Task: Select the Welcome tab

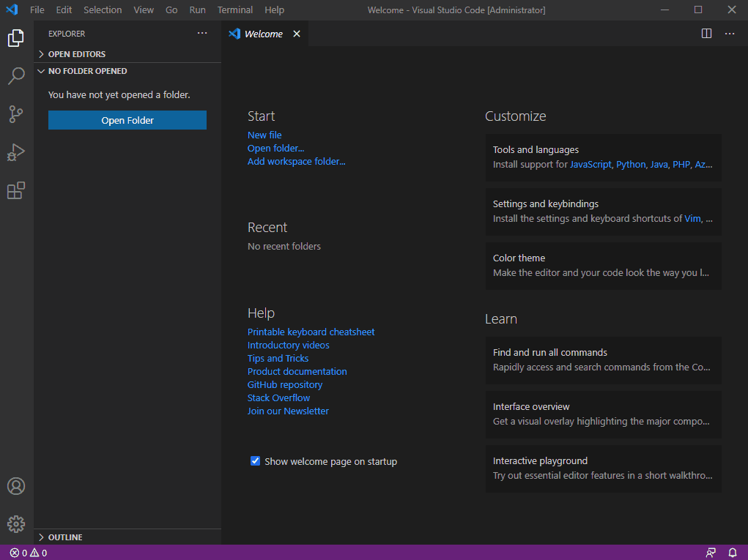Action: (264, 34)
